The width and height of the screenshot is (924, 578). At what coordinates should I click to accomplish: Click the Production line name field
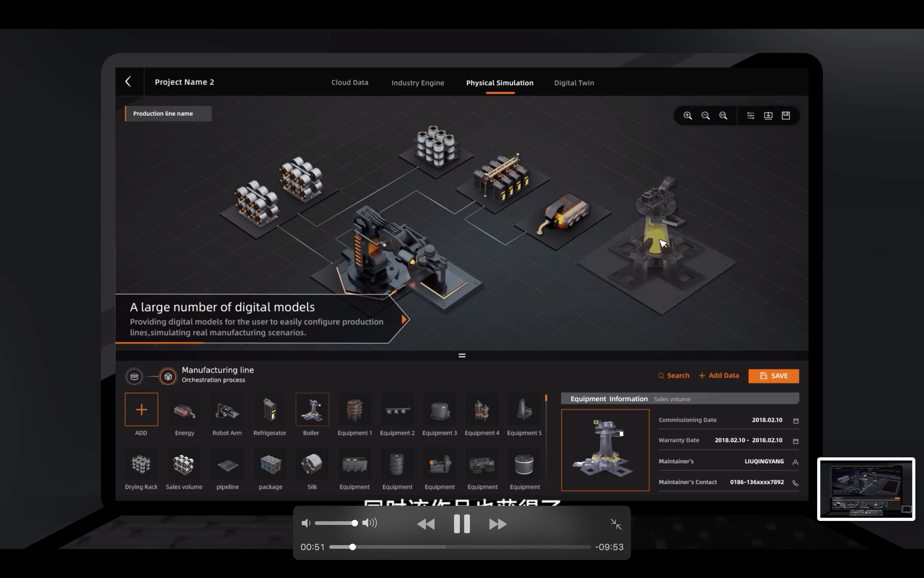(x=169, y=113)
